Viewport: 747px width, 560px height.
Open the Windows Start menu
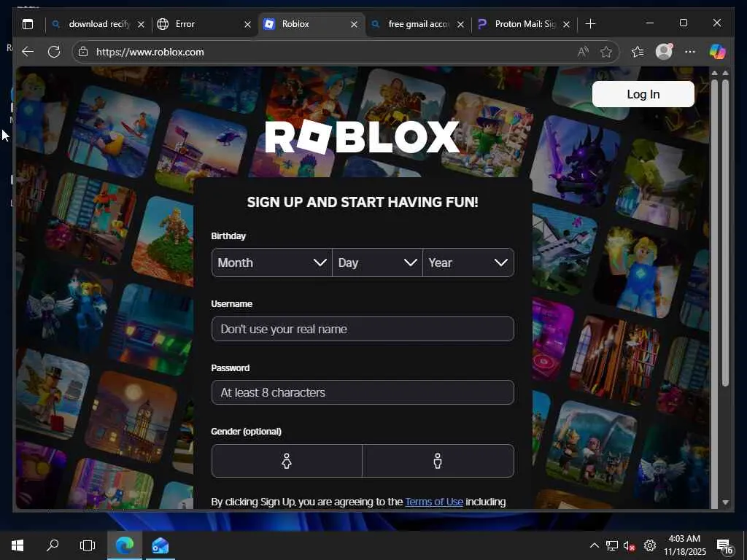(x=18, y=545)
